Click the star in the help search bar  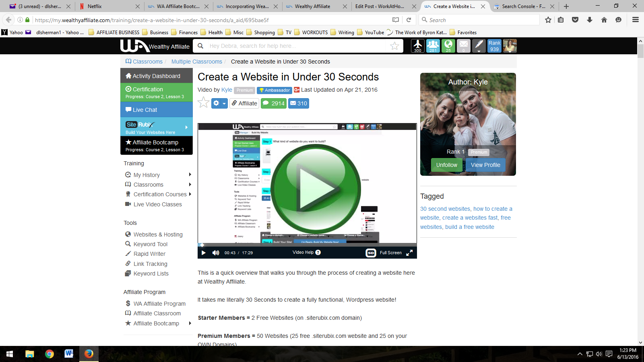tap(394, 46)
